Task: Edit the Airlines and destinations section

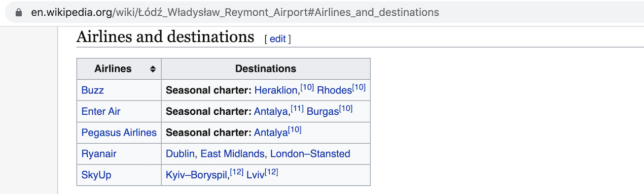Action: pyautogui.click(x=277, y=39)
